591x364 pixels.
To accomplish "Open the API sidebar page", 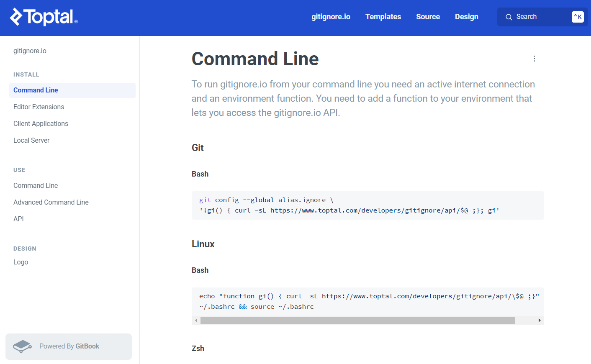I will 72,219.
